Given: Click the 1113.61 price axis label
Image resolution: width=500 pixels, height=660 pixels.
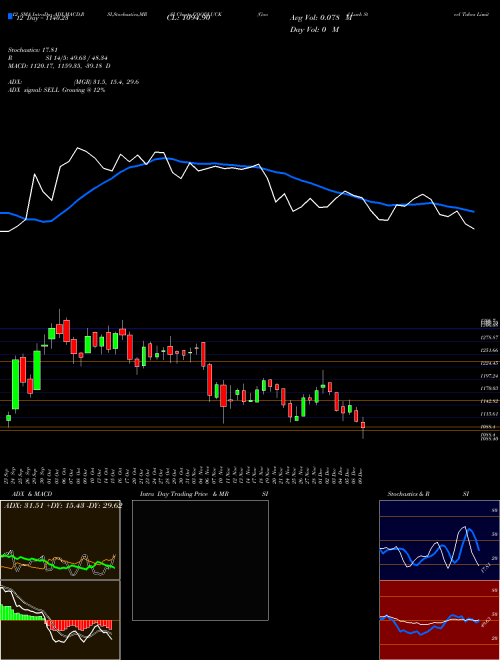Looking at the screenshot, I should [489, 414].
